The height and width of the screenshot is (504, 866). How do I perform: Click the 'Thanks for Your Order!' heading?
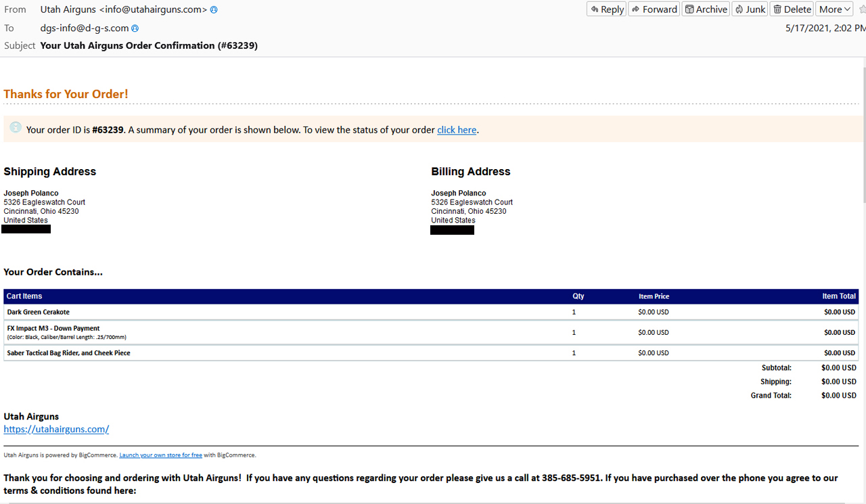(66, 94)
